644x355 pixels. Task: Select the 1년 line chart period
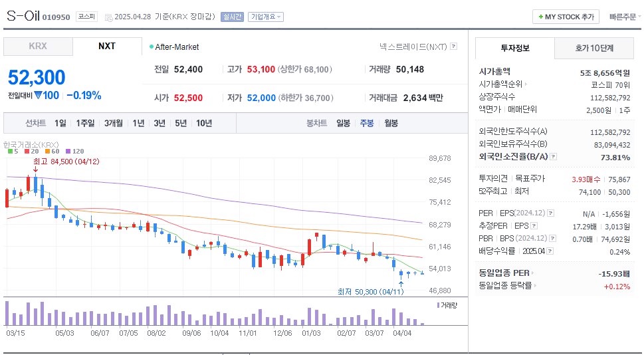point(138,123)
